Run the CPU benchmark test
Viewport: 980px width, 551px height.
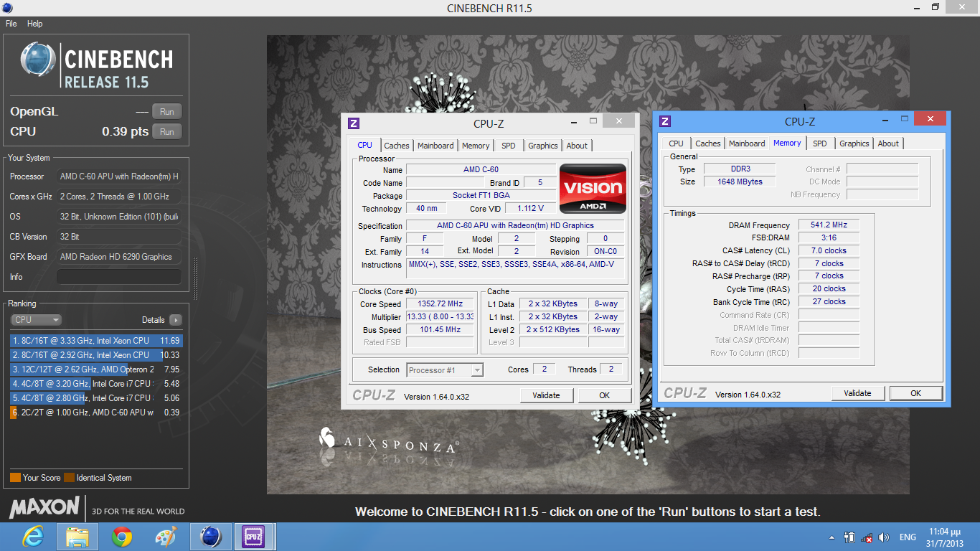click(167, 131)
